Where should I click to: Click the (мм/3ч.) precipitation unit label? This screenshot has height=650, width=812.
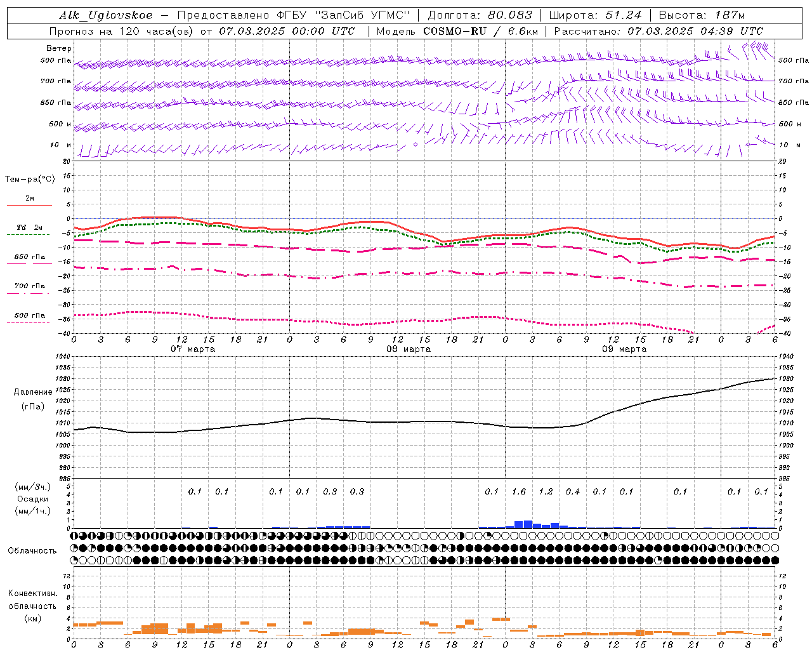33,487
